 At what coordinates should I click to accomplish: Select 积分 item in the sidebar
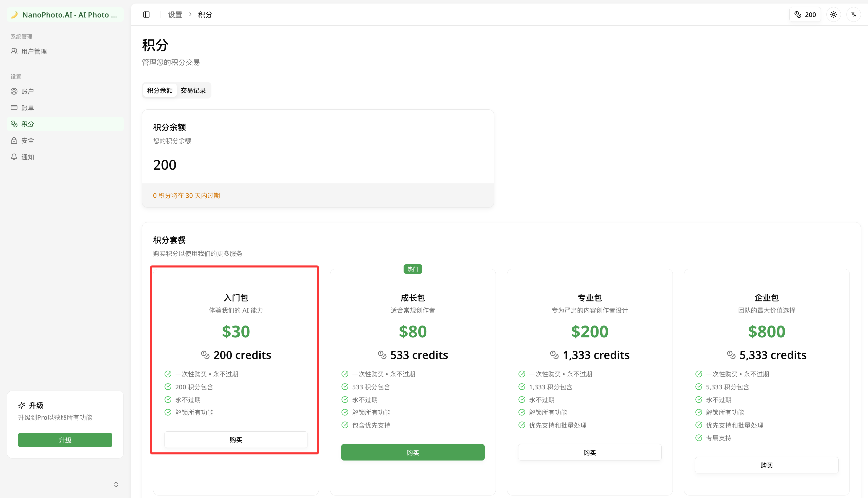[27, 124]
